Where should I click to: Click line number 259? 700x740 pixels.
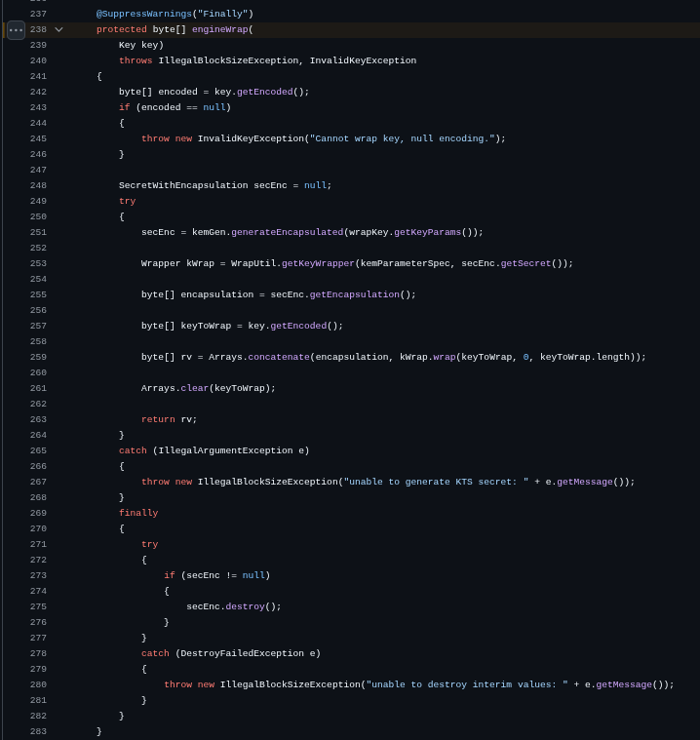[x=38, y=357]
